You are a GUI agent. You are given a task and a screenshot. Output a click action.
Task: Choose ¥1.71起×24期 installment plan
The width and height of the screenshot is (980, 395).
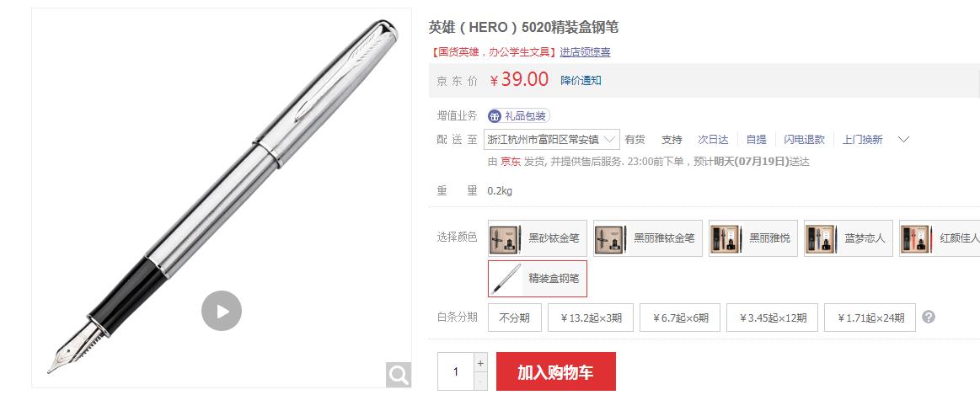point(870,318)
